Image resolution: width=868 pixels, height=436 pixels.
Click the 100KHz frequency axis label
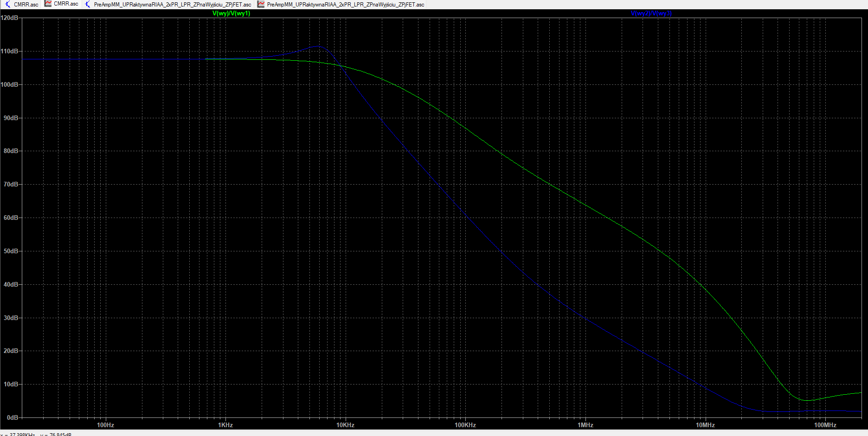(465, 425)
